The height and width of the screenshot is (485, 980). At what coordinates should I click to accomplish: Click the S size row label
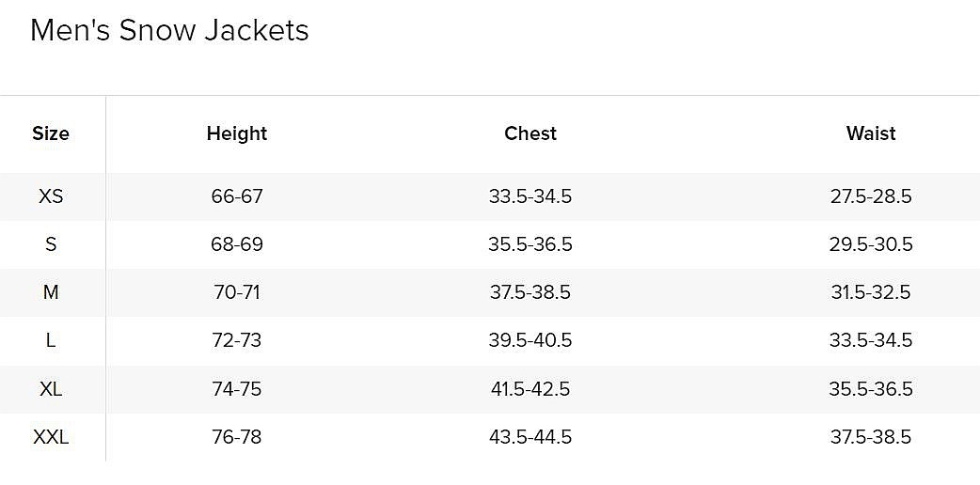pos(51,244)
